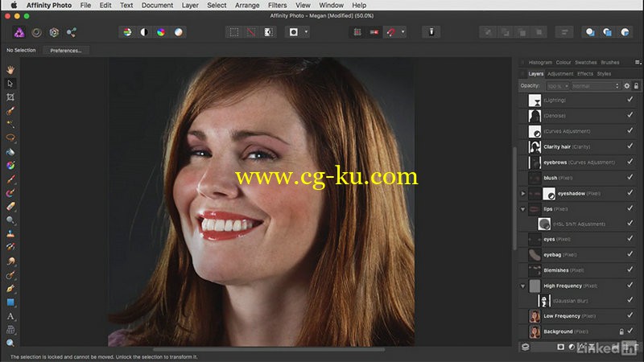Expand the eyeshadow layer group
Image resolution: width=644 pixels, height=362 pixels.
point(522,193)
